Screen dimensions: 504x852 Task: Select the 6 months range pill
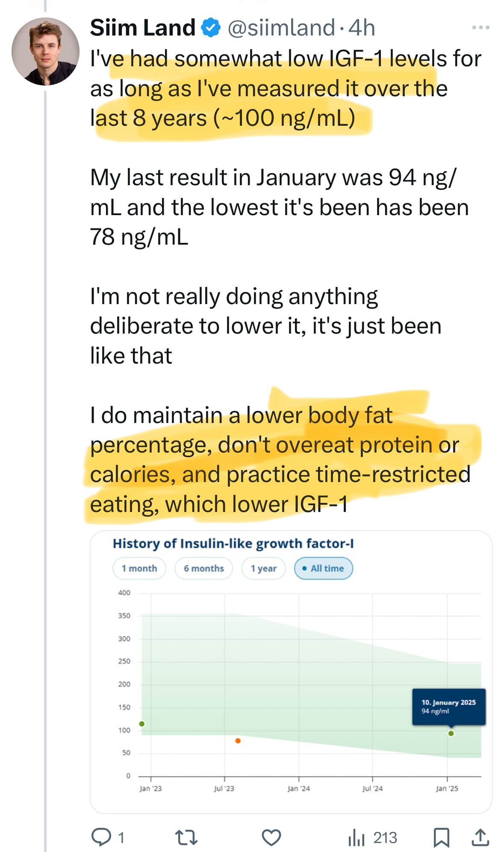(204, 568)
